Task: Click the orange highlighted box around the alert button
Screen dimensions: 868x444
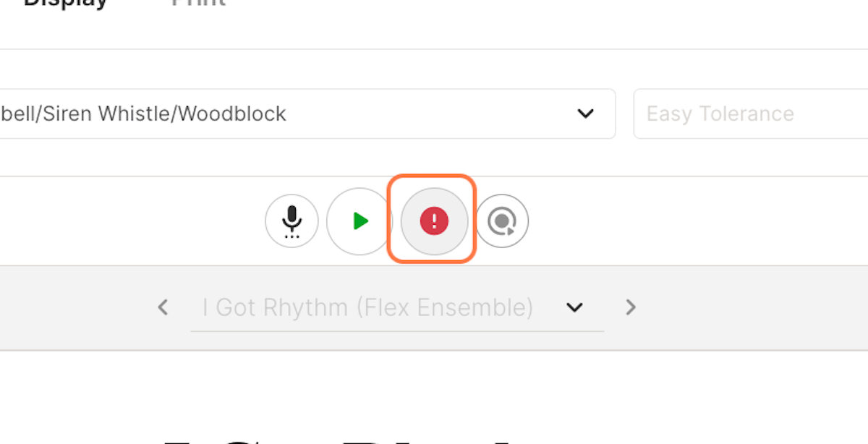Action: pyautogui.click(x=432, y=218)
